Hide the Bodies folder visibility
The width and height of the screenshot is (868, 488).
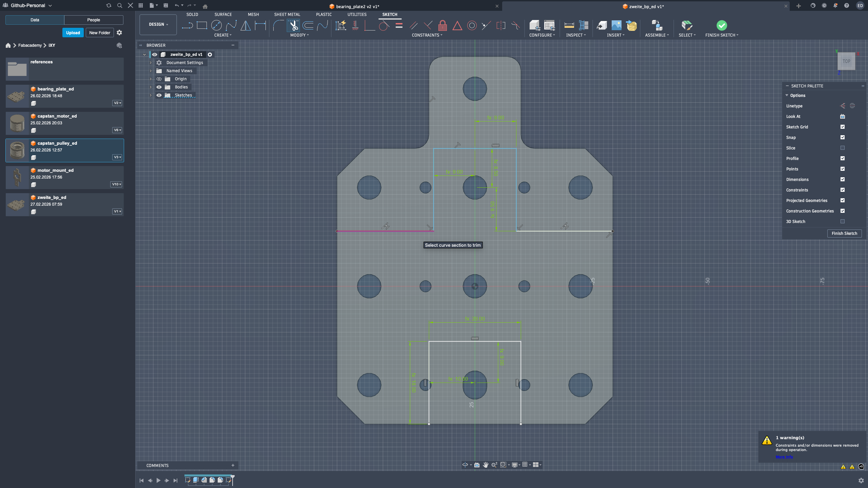pyautogui.click(x=159, y=87)
